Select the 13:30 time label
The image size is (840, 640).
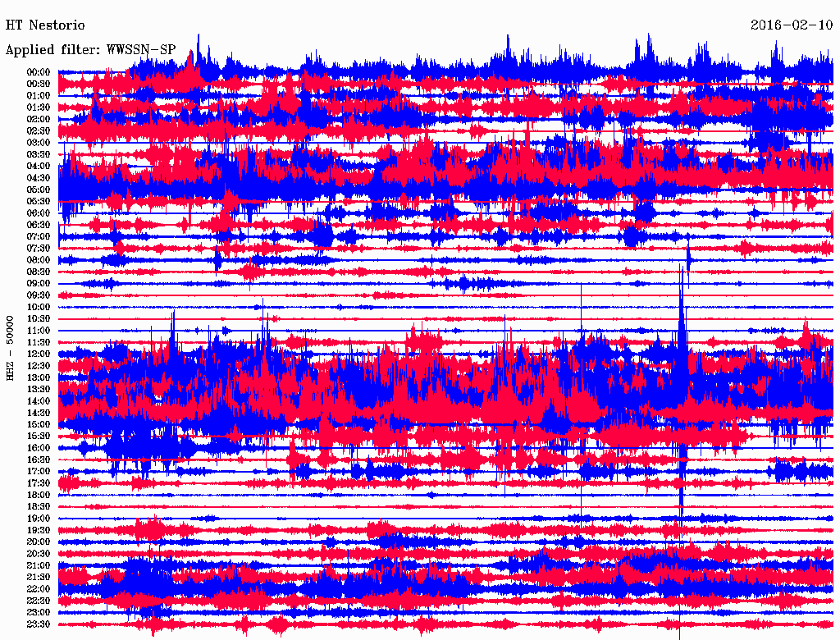point(39,389)
